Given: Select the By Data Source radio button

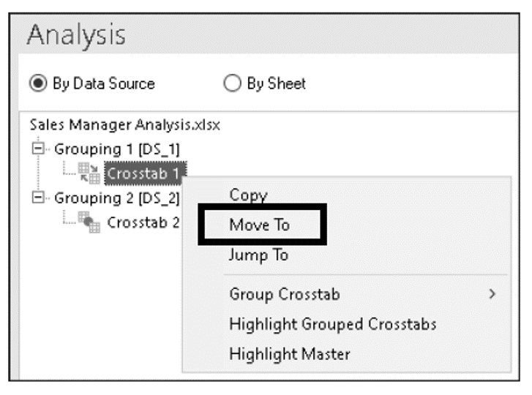Looking at the screenshot, I should [37, 83].
